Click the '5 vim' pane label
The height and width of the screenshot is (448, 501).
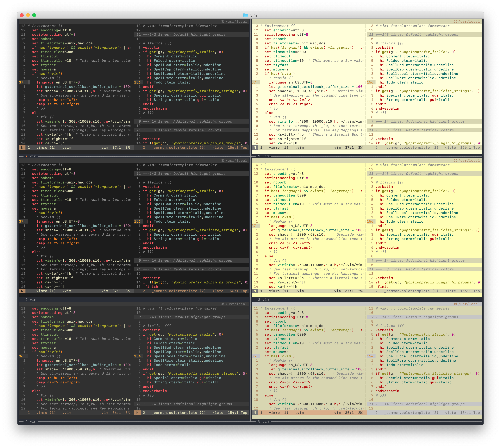tap(264, 421)
